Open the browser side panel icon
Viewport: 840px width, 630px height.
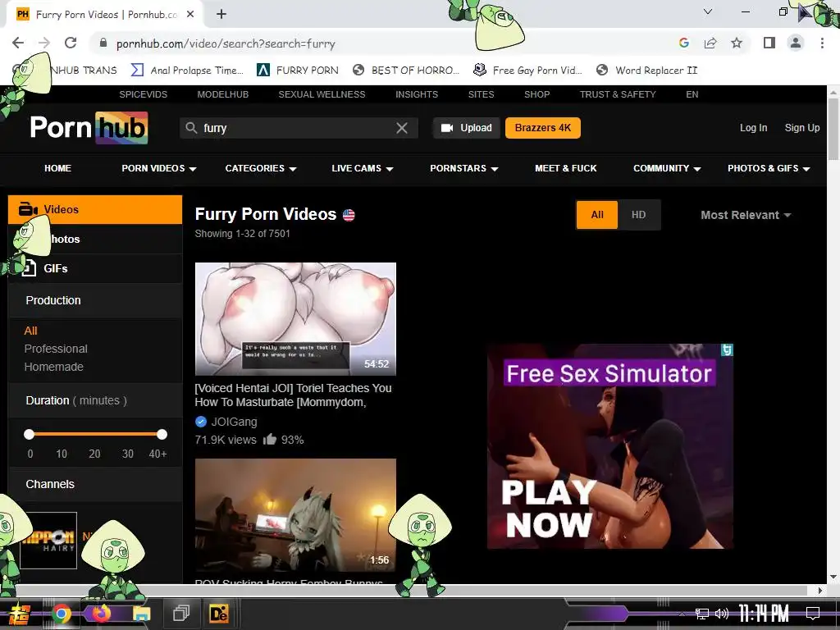(x=769, y=43)
